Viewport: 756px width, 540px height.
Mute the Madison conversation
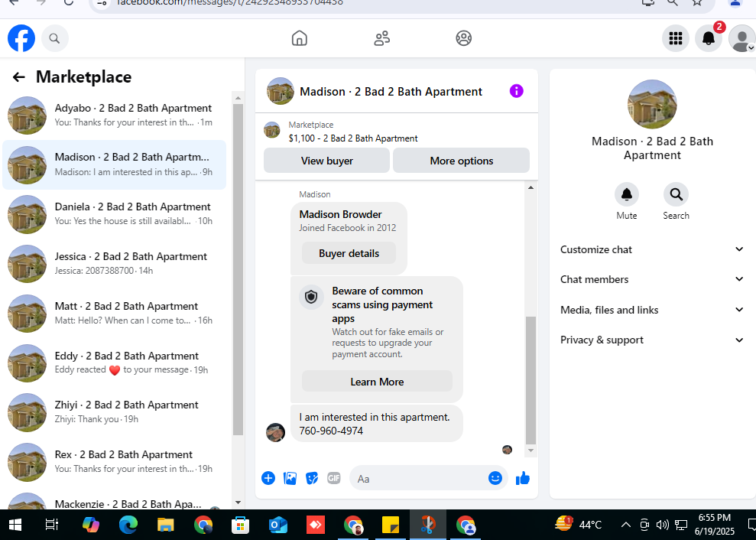click(627, 194)
